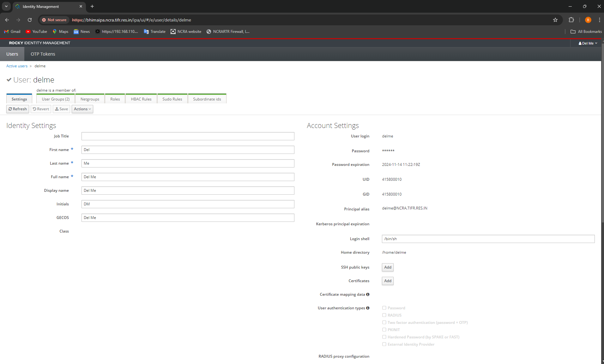Open the Gmail bookmark
Viewport: 604px width, 364px height.
click(12, 32)
